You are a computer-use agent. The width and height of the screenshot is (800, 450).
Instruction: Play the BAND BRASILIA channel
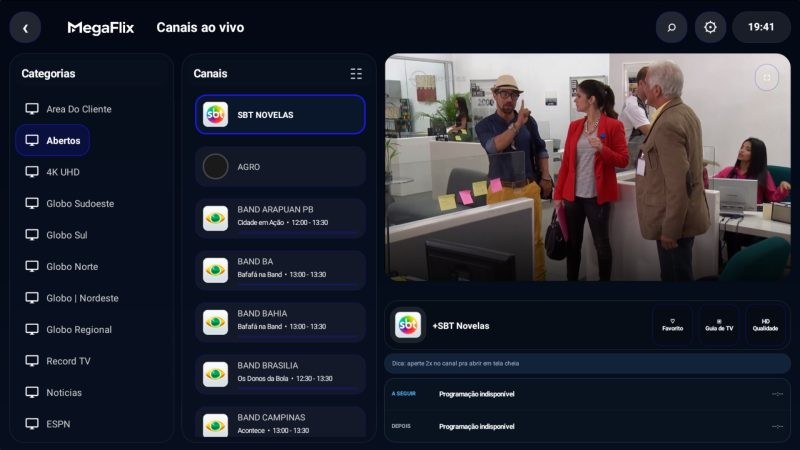click(x=280, y=374)
